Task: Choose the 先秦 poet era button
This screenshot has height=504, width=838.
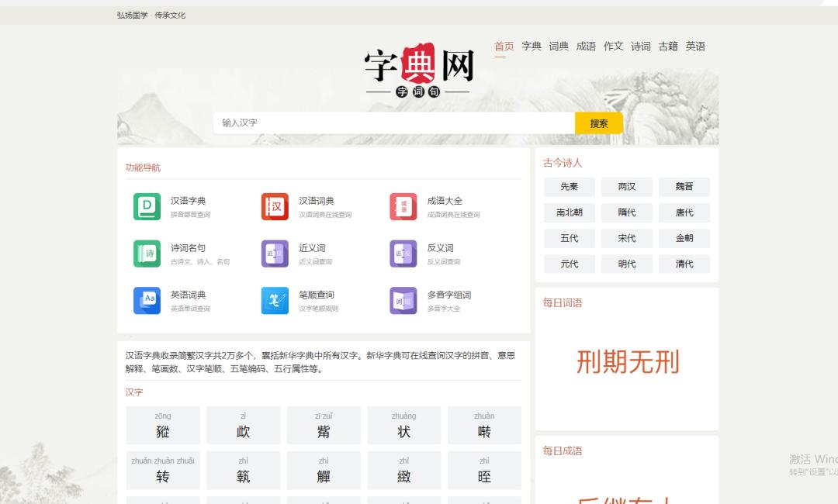Action: tap(569, 187)
